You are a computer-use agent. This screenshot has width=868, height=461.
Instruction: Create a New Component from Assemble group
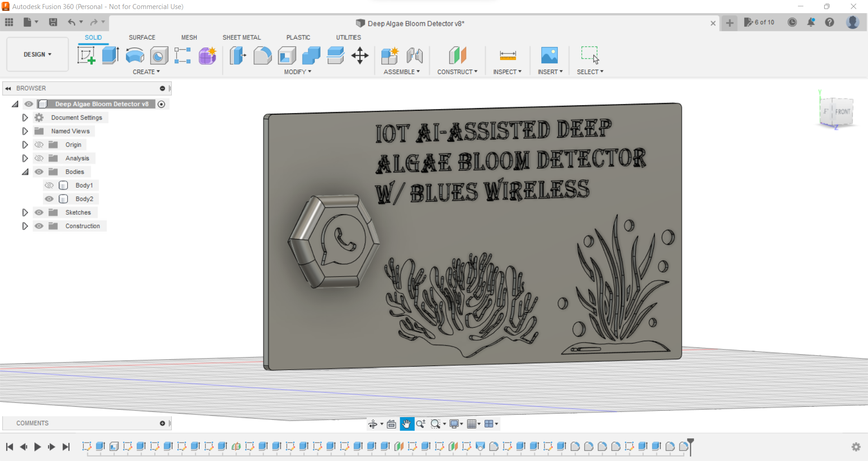(x=390, y=55)
